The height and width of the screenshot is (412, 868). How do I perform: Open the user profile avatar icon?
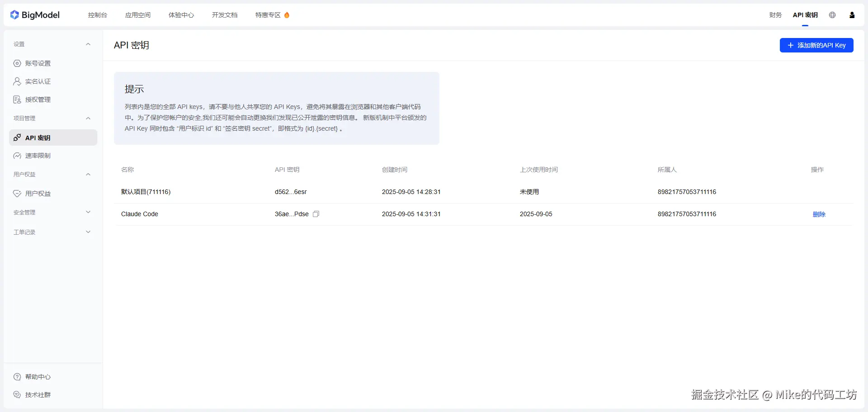coord(852,15)
